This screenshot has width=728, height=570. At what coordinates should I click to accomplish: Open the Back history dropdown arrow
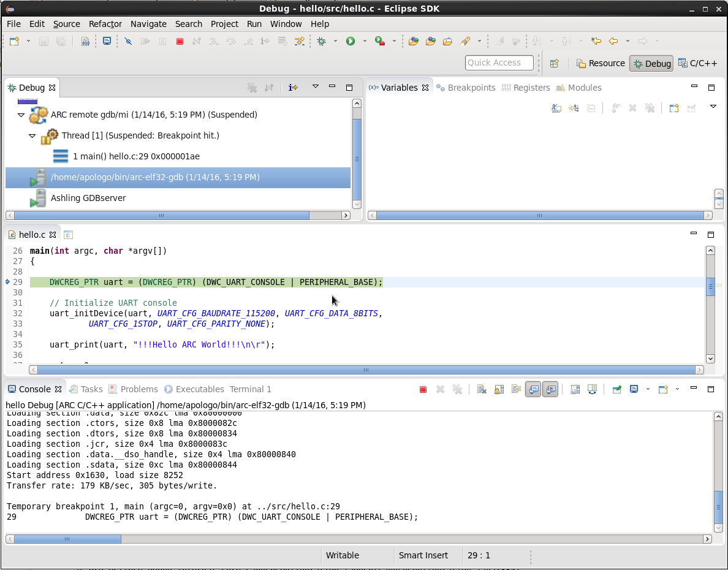628,41
